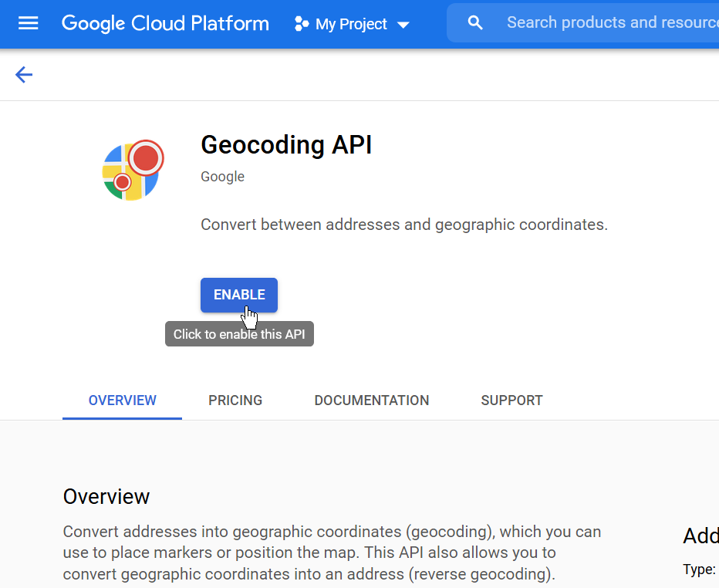Viewport: 719px width, 588px height.
Task: Click the project hexagon dots icon
Action: [x=302, y=24]
